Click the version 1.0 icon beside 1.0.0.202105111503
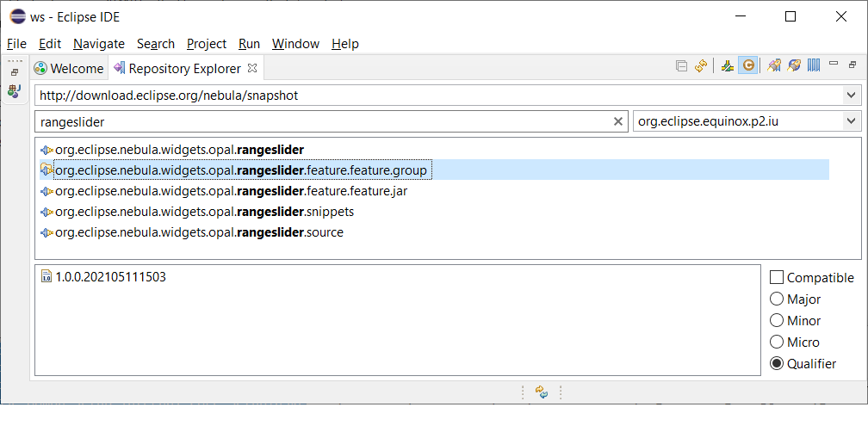Image resolution: width=868 pixels, height=432 pixels. click(46, 276)
